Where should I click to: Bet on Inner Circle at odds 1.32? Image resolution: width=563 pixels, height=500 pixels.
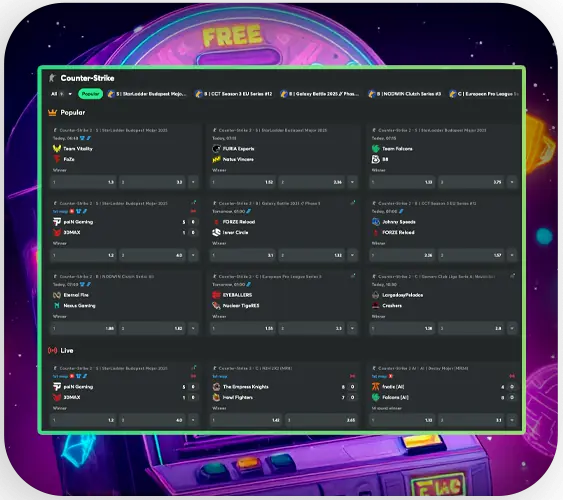312,256
